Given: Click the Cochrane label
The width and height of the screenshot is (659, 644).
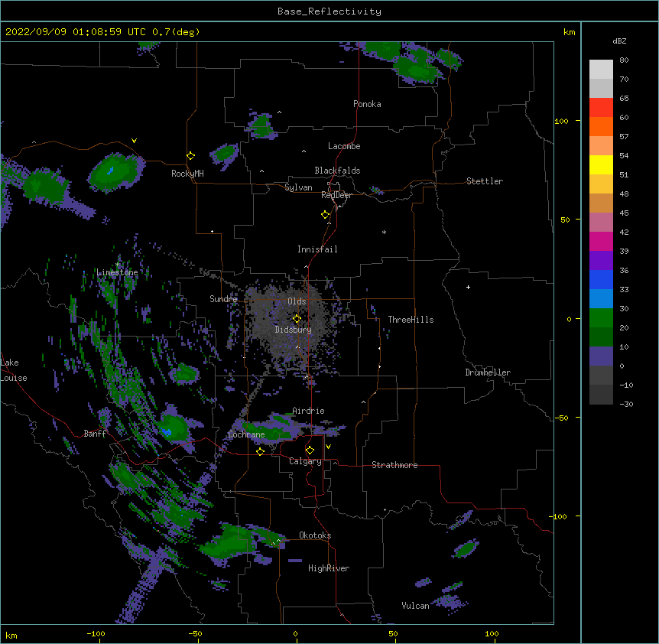Looking at the screenshot, I should point(246,434).
